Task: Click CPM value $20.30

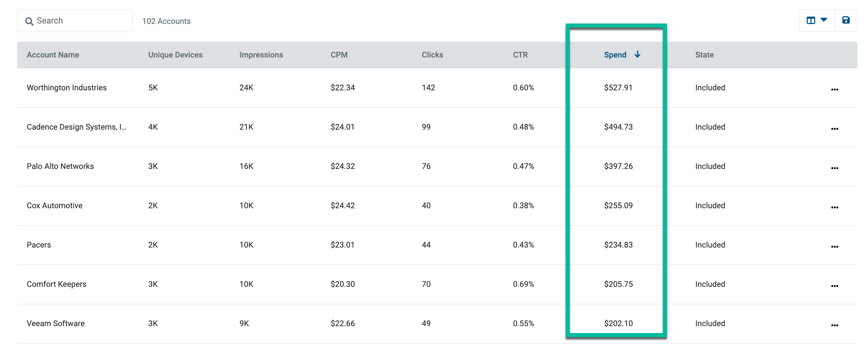Action: pyautogui.click(x=342, y=284)
